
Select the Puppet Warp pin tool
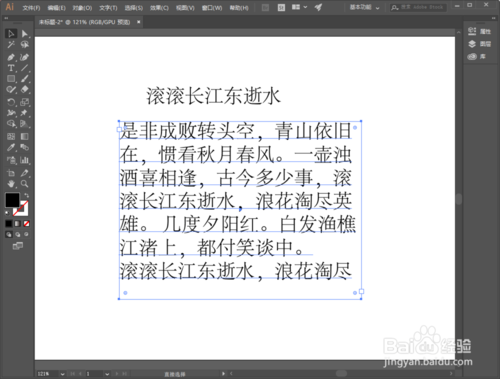coord(24,113)
